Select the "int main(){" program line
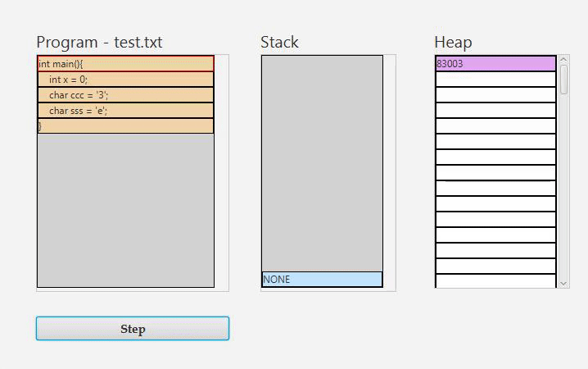Screen dimensions: 588x369 click(125, 64)
